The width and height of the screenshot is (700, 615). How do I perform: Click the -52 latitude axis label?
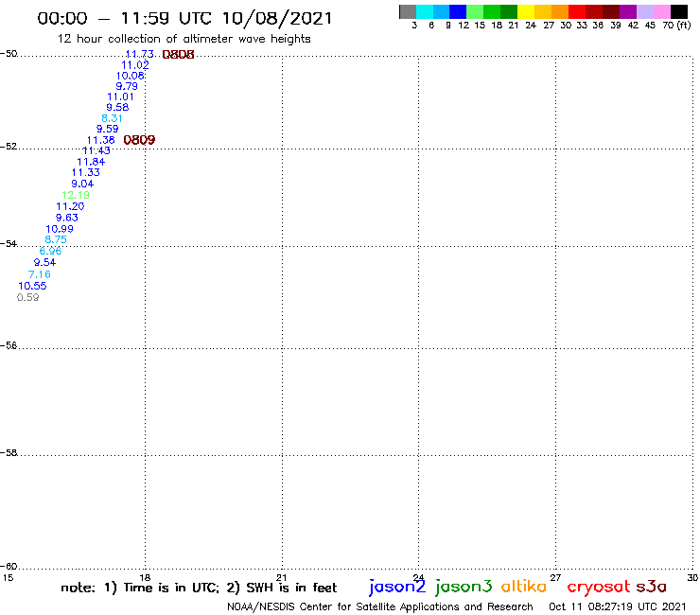(x=9, y=147)
